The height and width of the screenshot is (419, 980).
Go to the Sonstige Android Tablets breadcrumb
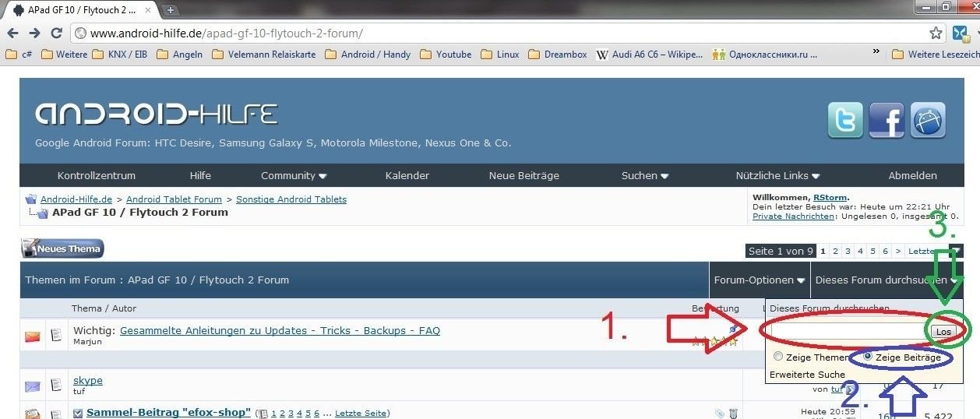291,199
